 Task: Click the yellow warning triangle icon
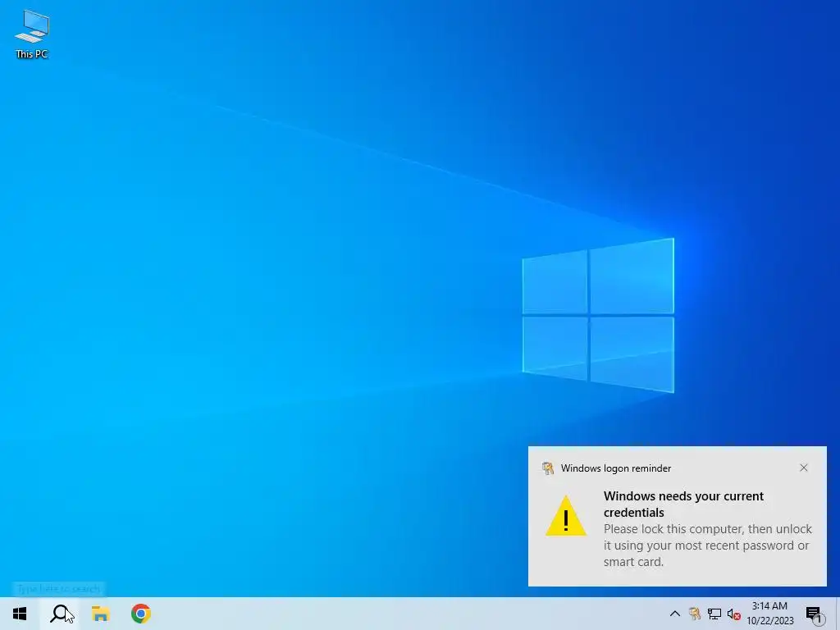(x=566, y=516)
